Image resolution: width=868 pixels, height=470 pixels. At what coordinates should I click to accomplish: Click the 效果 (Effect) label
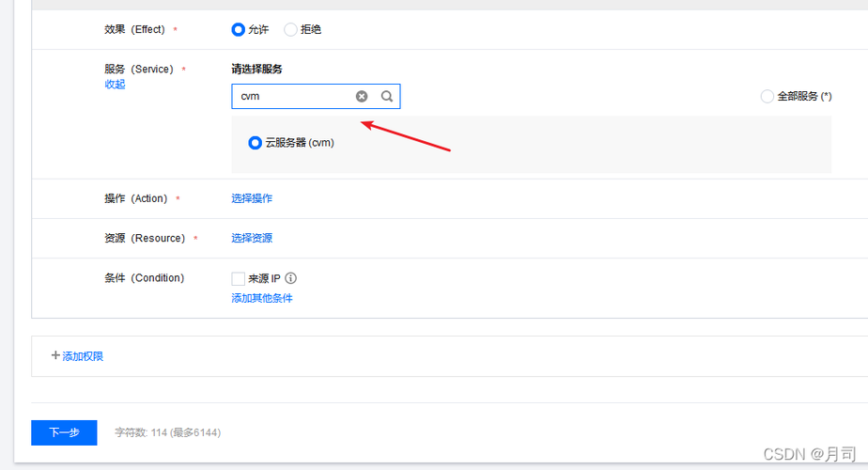coord(135,29)
